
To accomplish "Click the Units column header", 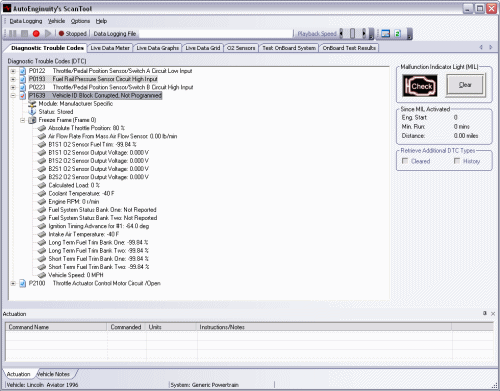I will [x=171, y=327].
